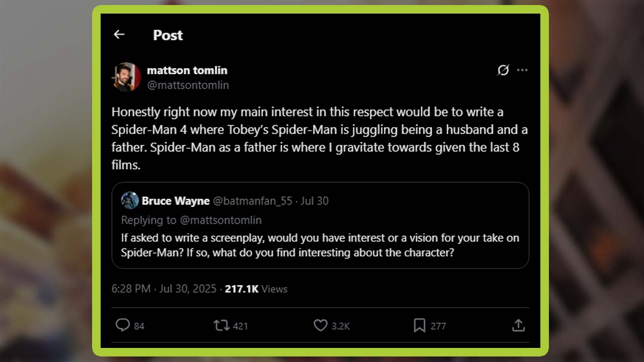Click the main post text about Spider-Man 4
The height and width of the screenshot is (362, 644).
(x=319, y=138)
